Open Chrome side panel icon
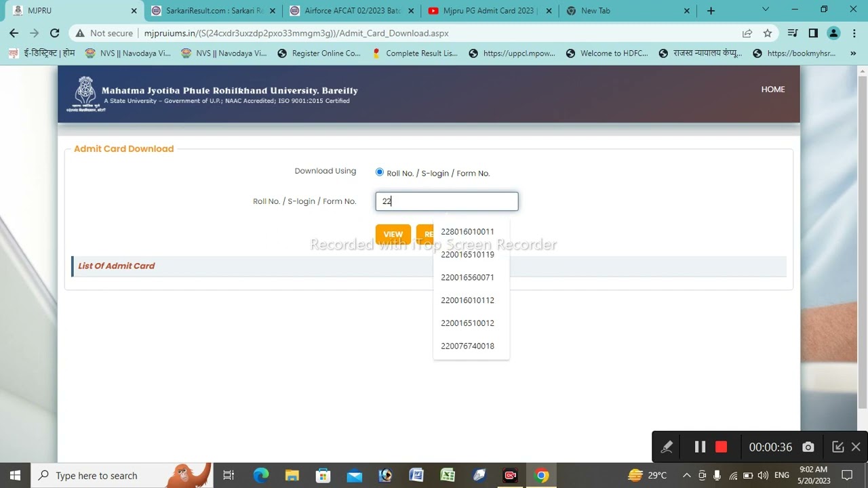The width and height of the screenshot is (868, 488). coord(813,33)
